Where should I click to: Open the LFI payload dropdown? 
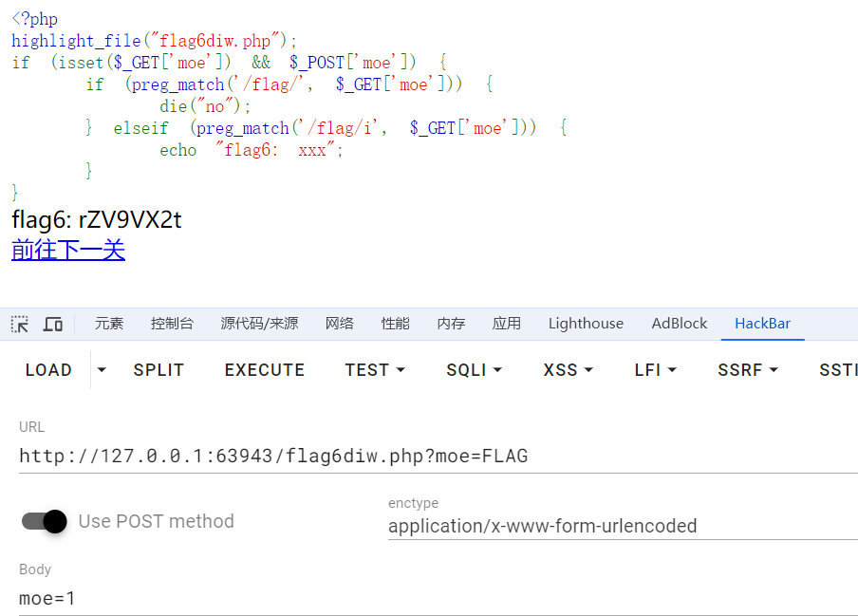tap(655, 370)
